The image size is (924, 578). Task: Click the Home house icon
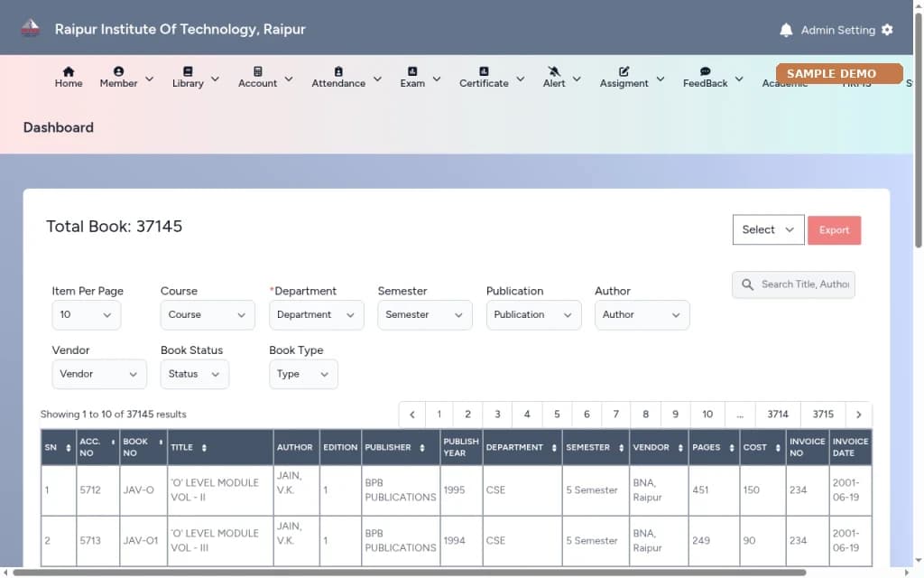point(69,71)
